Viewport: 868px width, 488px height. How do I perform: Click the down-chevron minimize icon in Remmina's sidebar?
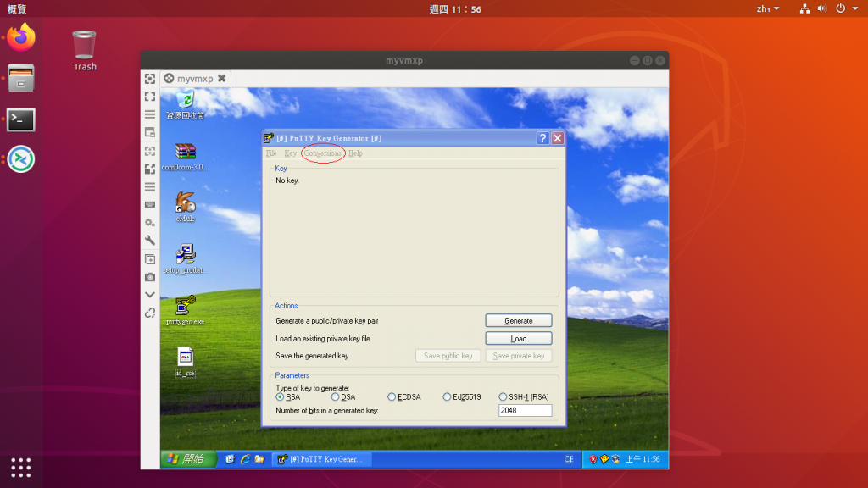[150, 295]
